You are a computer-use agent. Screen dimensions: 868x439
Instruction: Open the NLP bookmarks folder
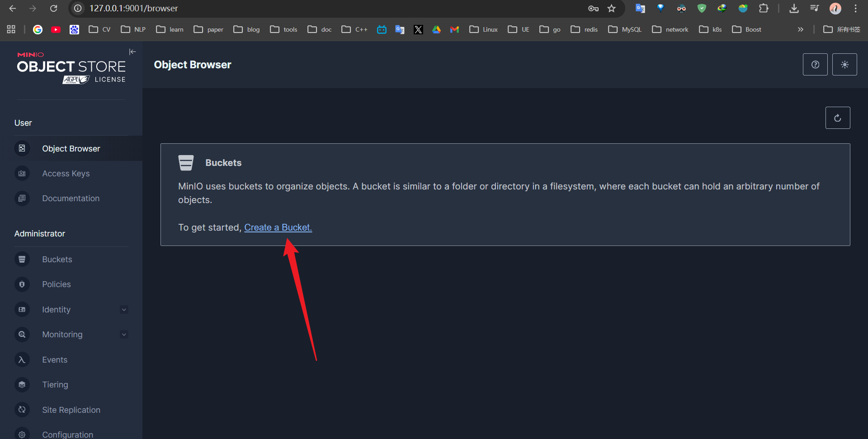click(133, 29)
